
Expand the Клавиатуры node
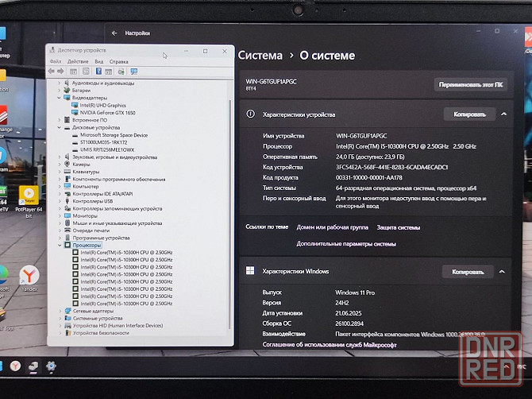click(x=60, y=172)
